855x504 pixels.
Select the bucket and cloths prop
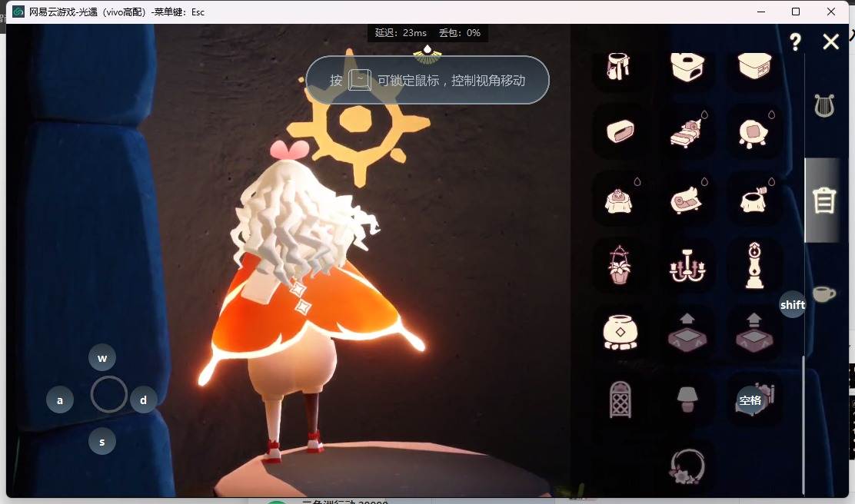coord(620,67)
